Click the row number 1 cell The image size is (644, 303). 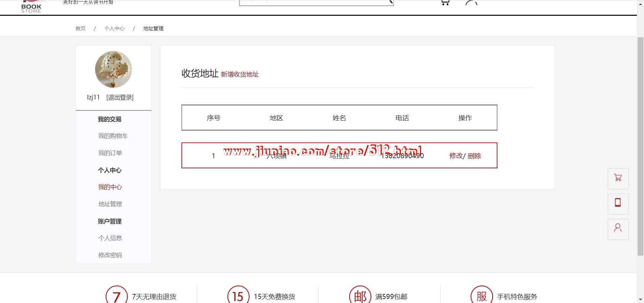[213, 156]
